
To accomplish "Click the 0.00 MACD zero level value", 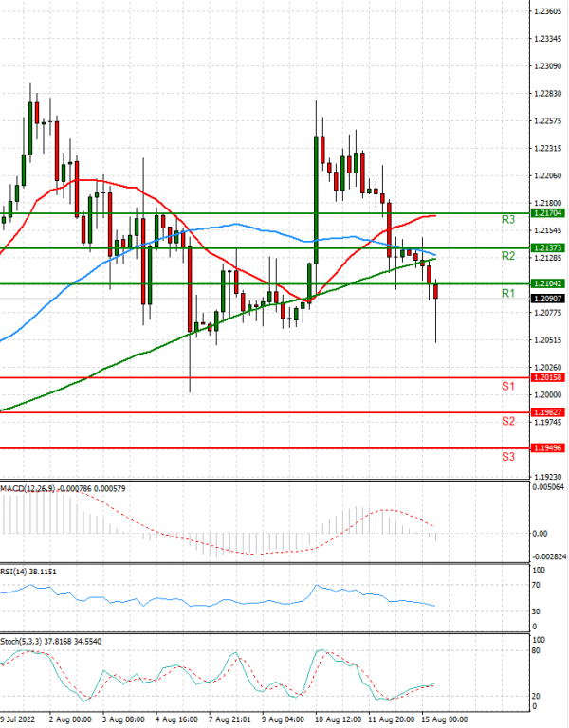I will pos(540,534).
